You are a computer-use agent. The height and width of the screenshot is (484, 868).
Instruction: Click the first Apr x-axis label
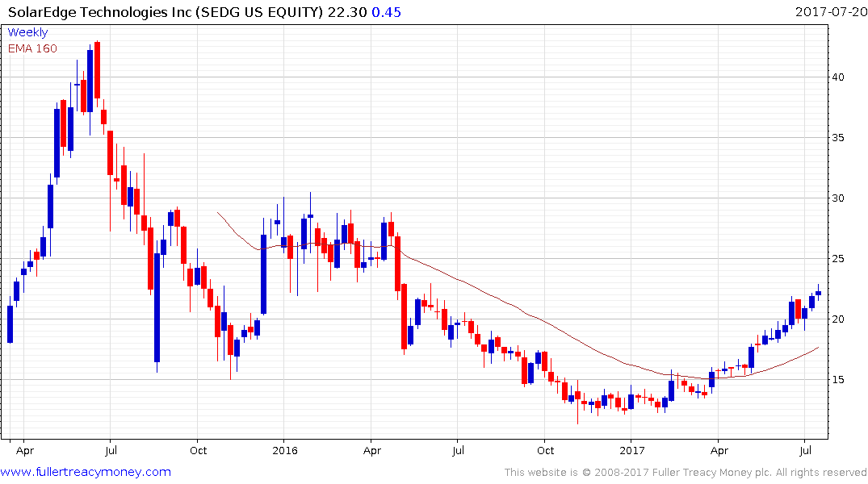point(25,450)
